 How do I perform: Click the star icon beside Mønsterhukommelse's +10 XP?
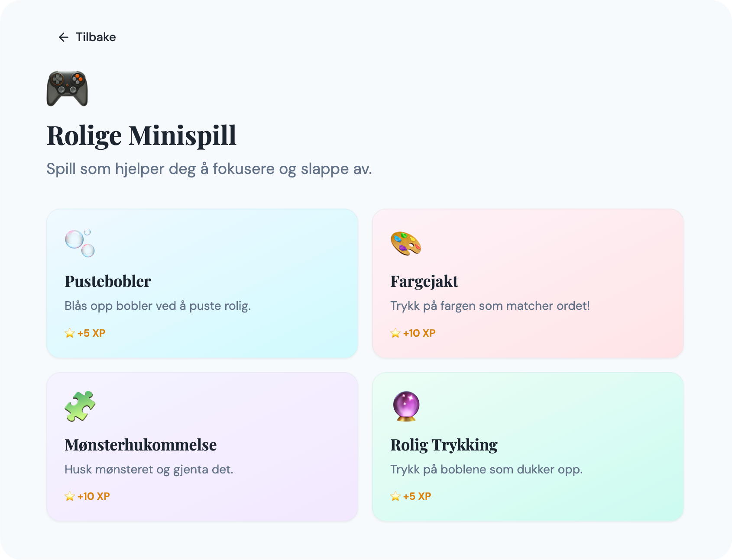[70, 496]
